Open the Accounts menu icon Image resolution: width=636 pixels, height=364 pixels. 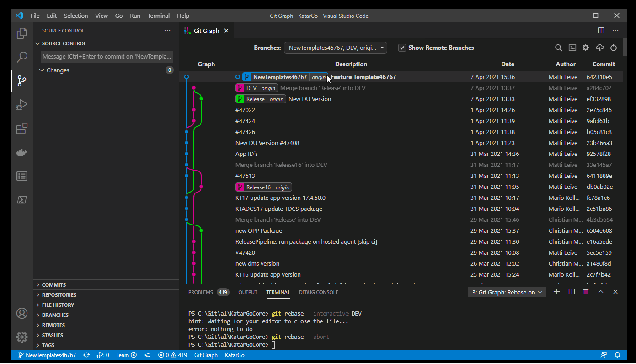click(21, 313)
